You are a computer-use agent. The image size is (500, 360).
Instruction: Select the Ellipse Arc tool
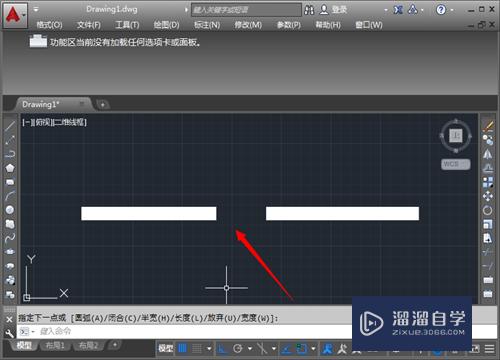click(x=10, y=266)
